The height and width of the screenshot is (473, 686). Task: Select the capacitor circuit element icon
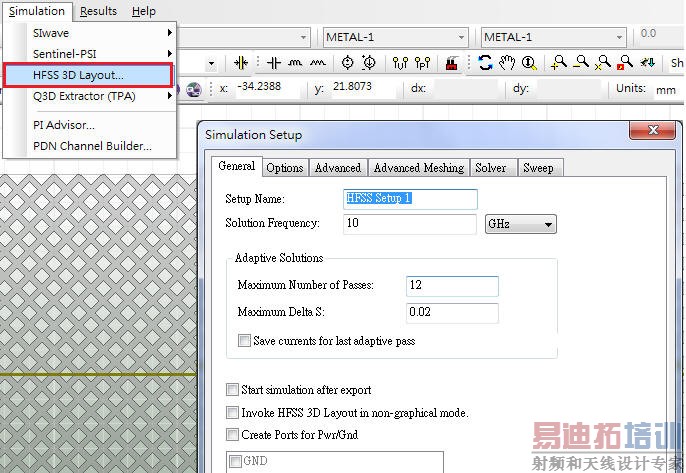(274, 63)
